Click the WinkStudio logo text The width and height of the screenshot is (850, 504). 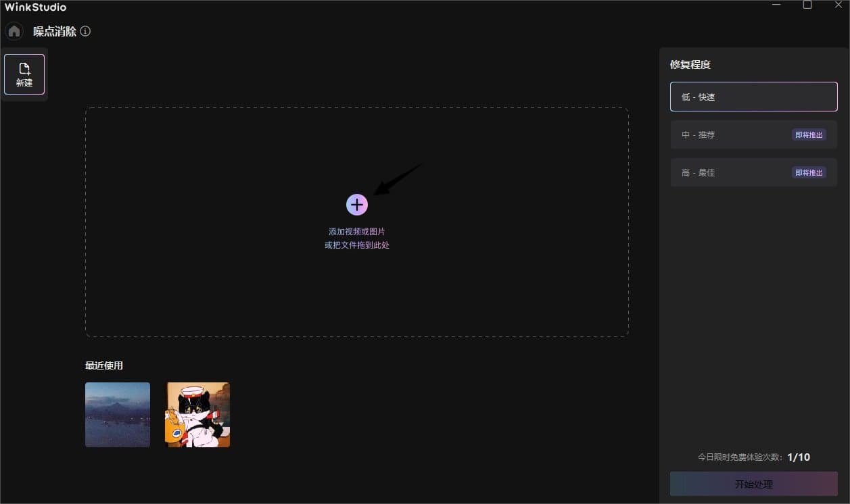(x=35, y=7)
